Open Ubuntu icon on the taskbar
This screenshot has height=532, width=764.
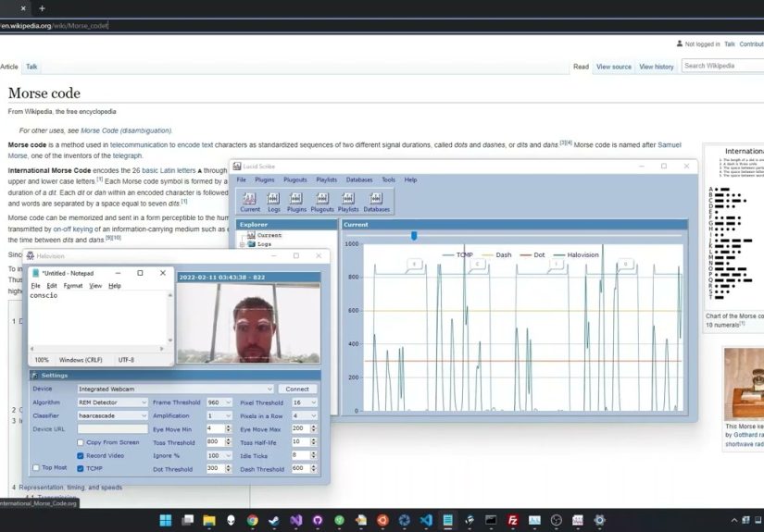tap(382, 520)
